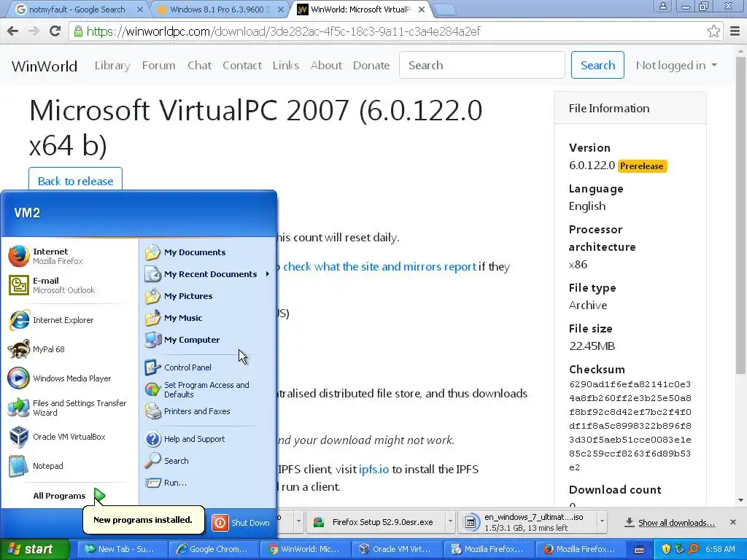Click the blue Search button
The image size is (747, 560).
tap(597, 65)
